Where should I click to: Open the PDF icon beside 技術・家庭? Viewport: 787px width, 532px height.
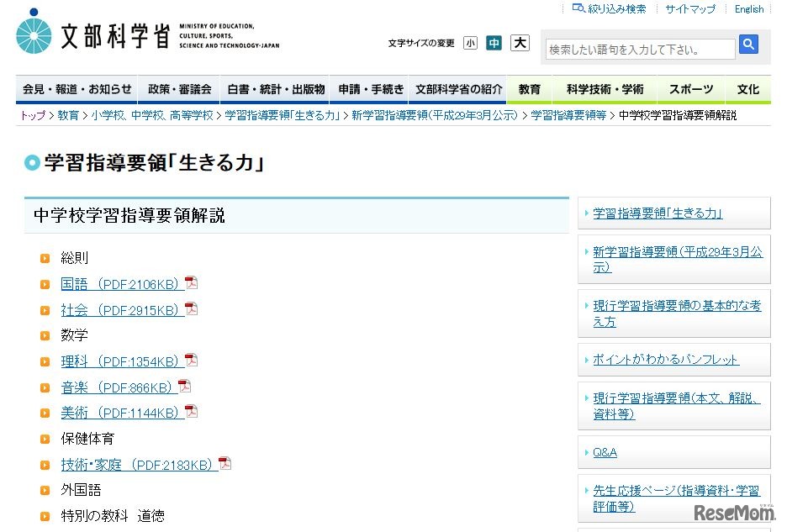click(224, 463)
